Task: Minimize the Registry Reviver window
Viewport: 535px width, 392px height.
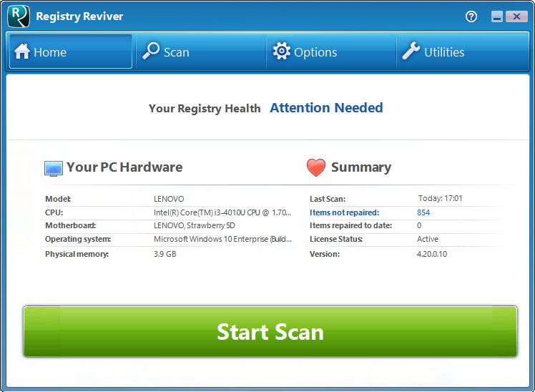Action: pyautogui.click(x=497, y=16)
